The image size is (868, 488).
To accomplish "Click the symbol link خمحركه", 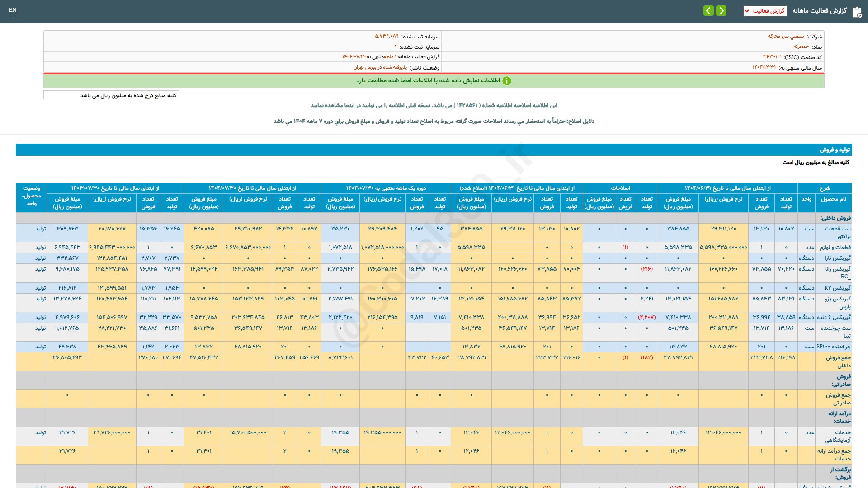I will [801, 47].
